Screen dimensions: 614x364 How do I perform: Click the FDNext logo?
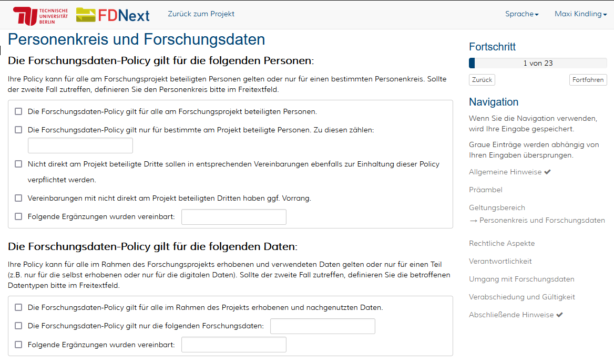tap(113, 15)
